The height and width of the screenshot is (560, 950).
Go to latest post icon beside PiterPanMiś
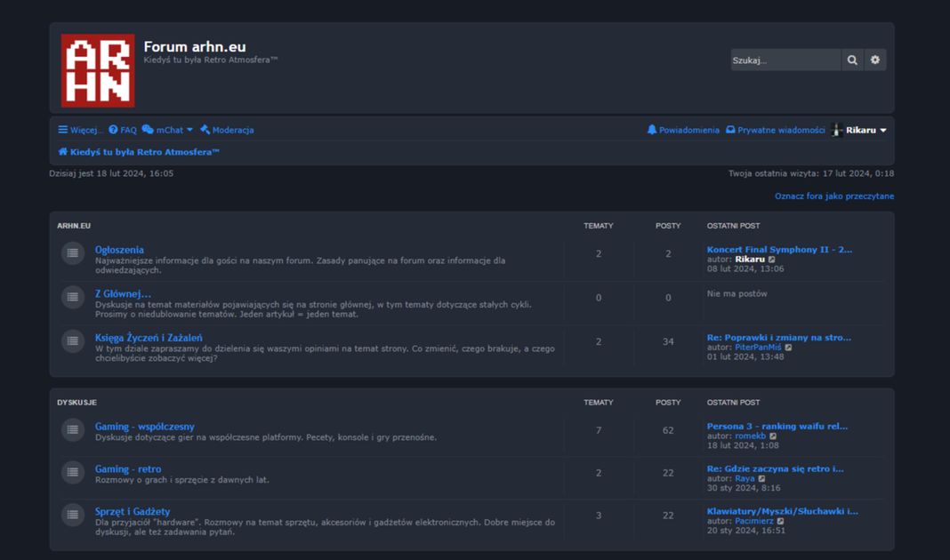pyautogui.click(x=789, y=348)
